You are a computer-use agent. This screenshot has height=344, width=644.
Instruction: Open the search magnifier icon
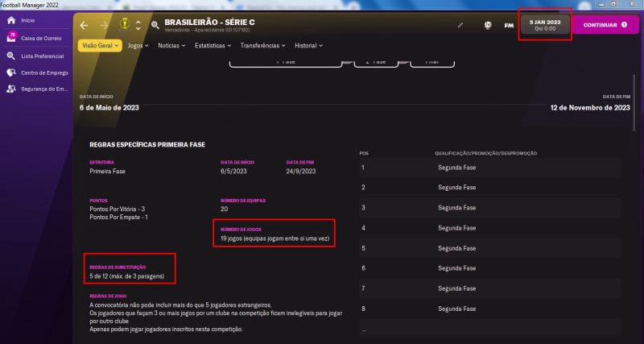tap(155, 25)
